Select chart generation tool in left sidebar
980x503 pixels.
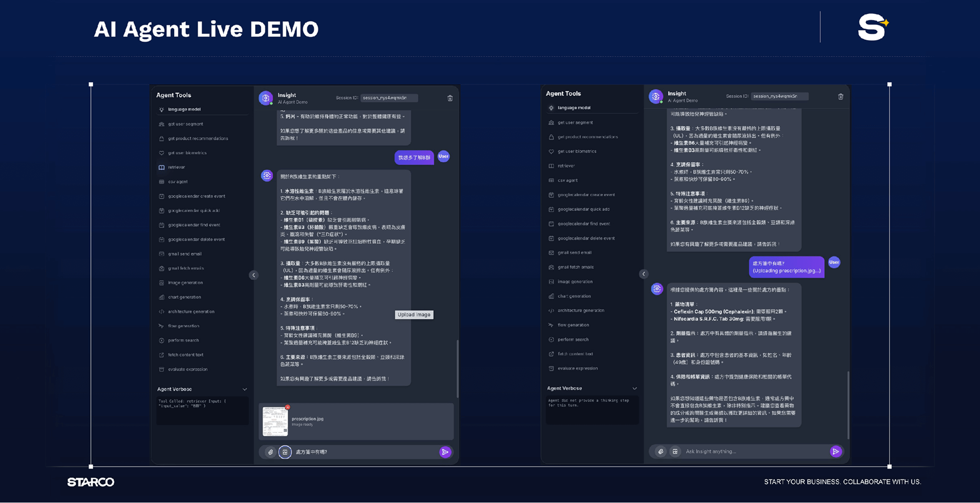184,297
